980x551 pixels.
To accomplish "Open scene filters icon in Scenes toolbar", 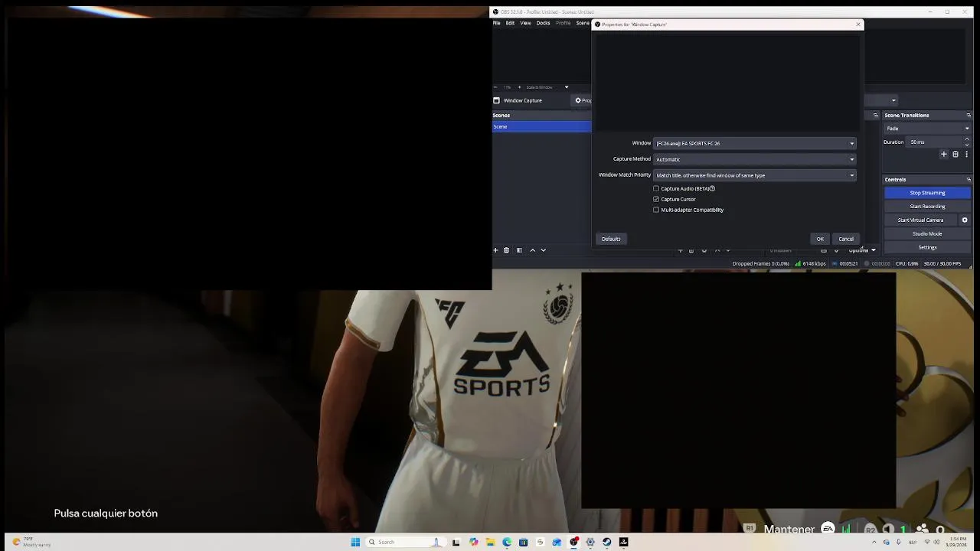I will pos(519,250).
